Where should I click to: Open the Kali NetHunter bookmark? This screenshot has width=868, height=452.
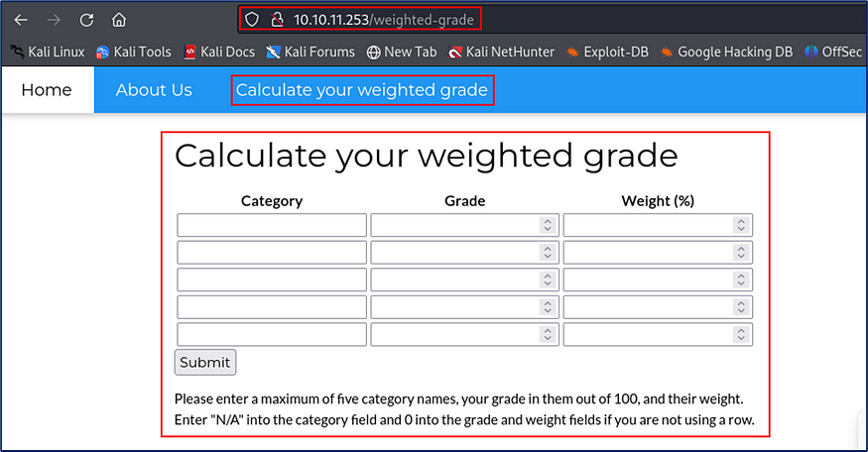502,52
